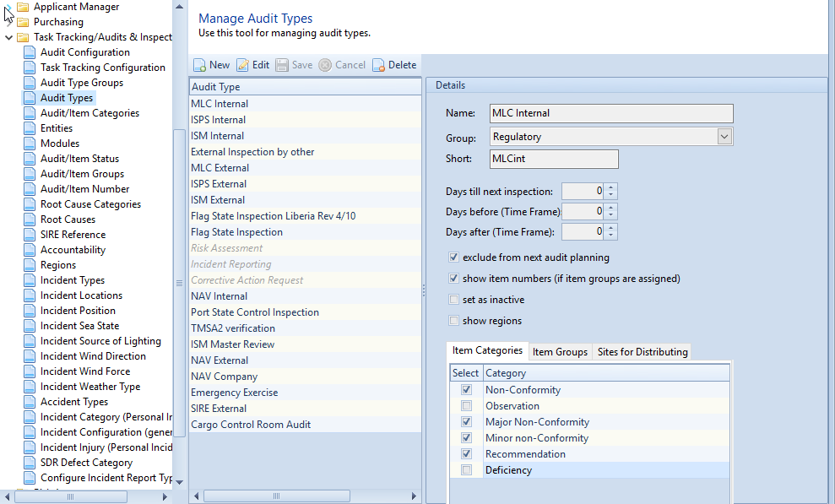835x504 pixels.
Task: Uncheck the Minor non-Conformity checkbox
Action: coord(467,437)
